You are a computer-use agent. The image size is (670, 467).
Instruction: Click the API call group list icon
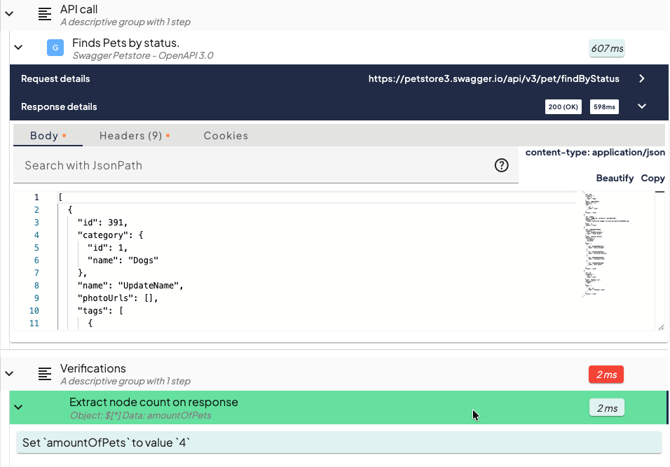click(44, 14)
